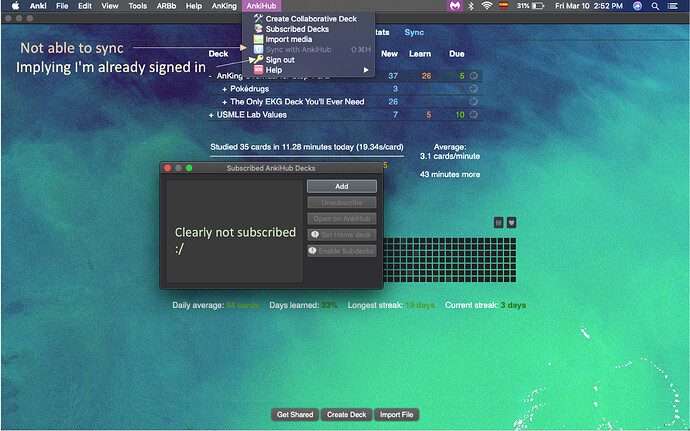Click the tools icon next to Create Collaborative Deck
The height and width of the screenshot is (431, 690).
258,18
